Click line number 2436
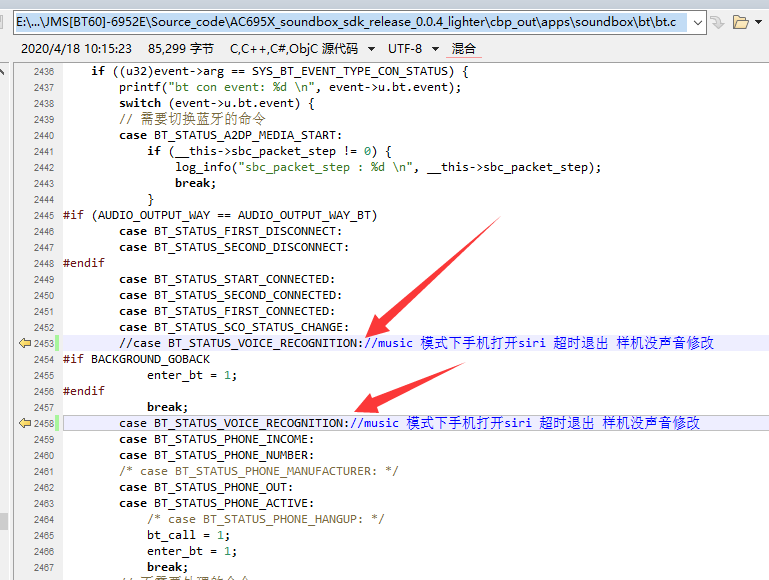 (44, 72)
